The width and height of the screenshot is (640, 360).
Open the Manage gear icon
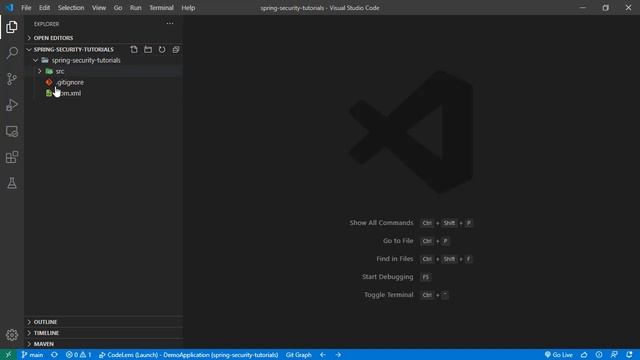click(x=12, y=335)
